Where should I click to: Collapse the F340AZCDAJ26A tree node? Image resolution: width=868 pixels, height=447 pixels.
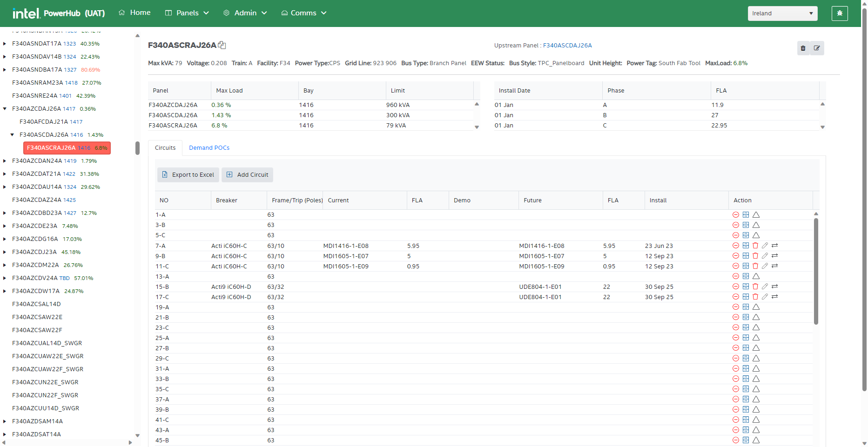(5, 109)
